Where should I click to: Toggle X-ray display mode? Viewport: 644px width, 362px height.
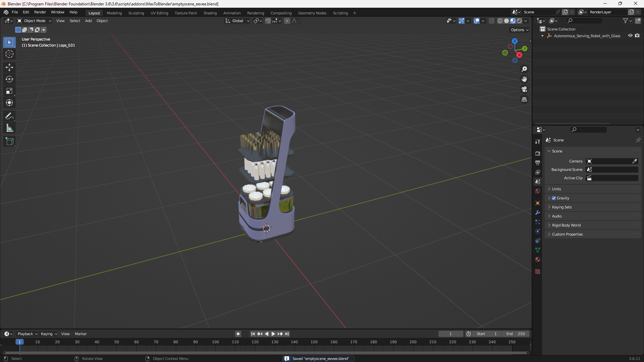(x=491, y=21)
